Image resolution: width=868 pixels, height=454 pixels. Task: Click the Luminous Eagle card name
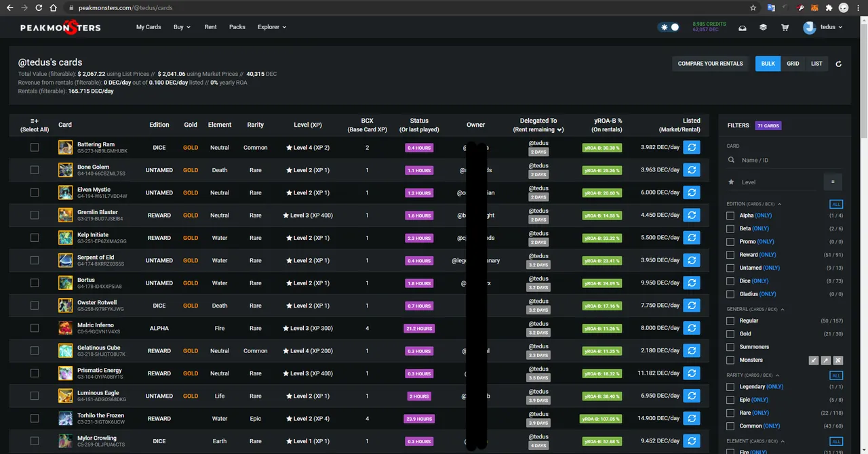point(99,392)
